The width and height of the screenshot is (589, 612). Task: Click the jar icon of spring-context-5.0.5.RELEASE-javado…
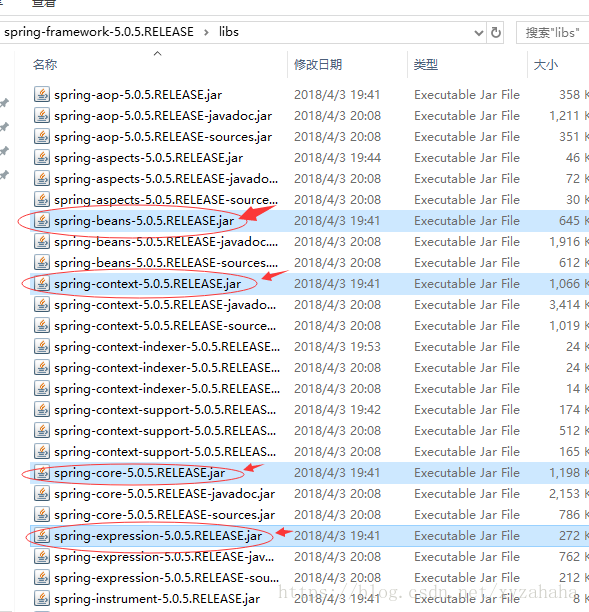click(x=42, y=305)
